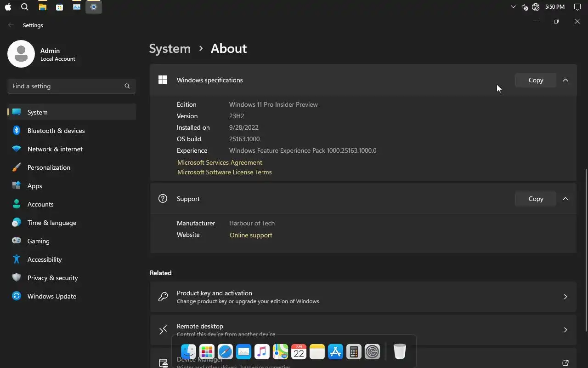Viewport: 588px width, 368px height.
Task: Open Bluetooth & devices settings
Action: click(56, 131)
